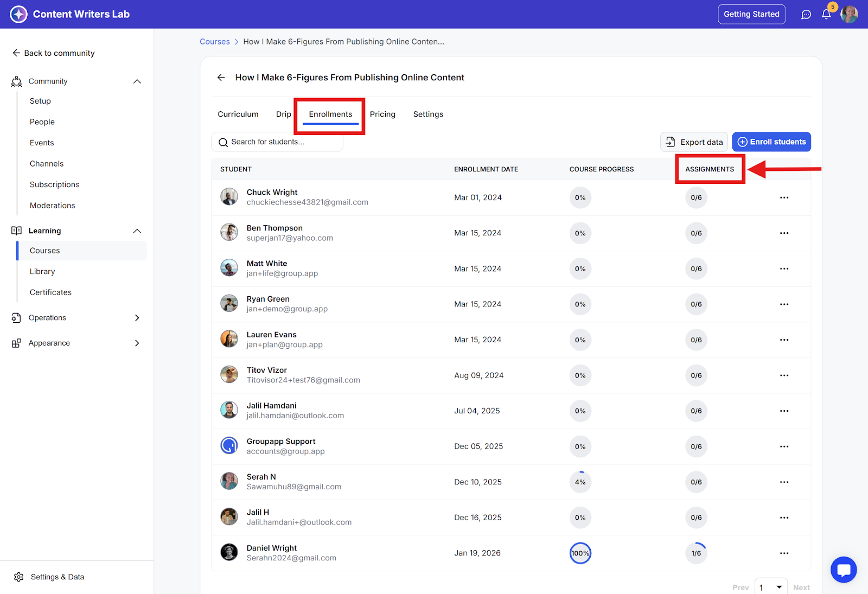This screenshot has width=868, height=594.
Task: Open more options for Daniel Wright
Action: point(784,553)
